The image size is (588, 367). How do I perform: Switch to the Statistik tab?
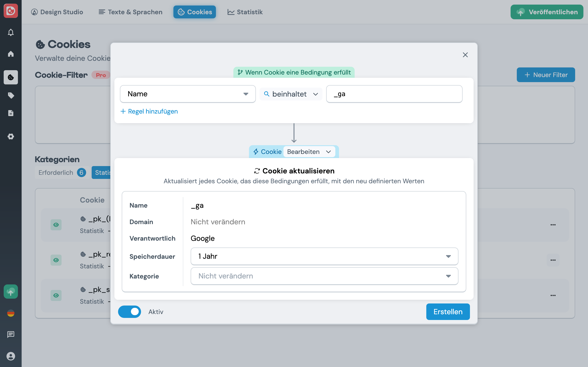click(x=245, y=12)
